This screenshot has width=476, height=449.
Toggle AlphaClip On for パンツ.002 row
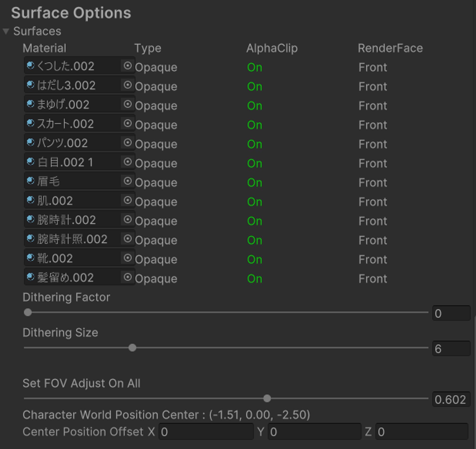pyautogui.click(x=254, y=144)
